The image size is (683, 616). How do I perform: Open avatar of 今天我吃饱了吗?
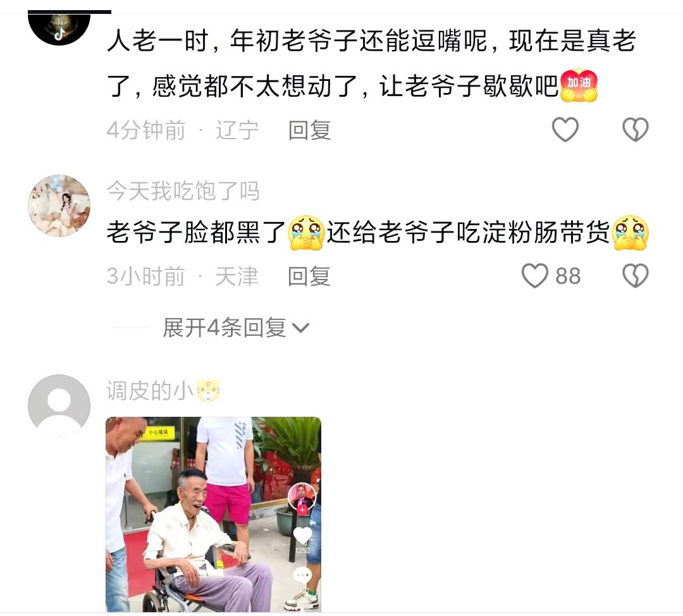[x=59, y=206]
